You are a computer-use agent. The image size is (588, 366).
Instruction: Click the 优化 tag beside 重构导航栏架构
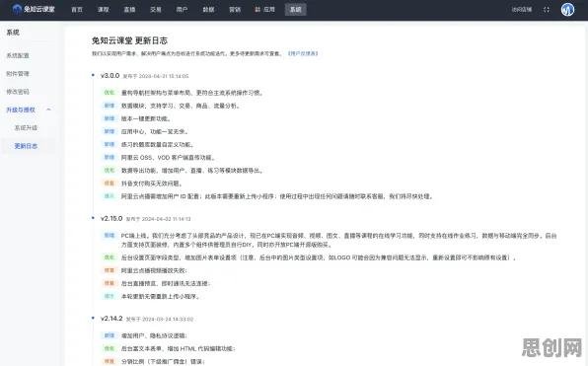pos(110,93)
